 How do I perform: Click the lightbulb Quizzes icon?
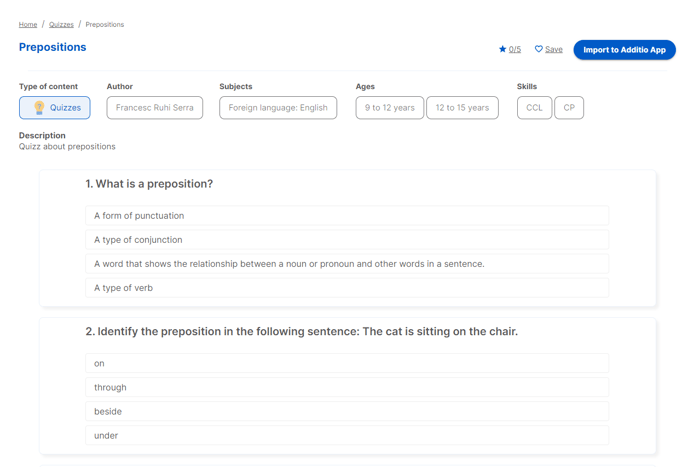click(x=39, y=108)
